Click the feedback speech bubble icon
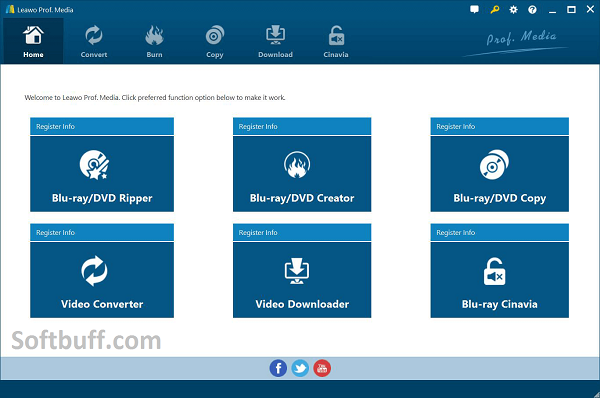 click(x=474, y=10)
